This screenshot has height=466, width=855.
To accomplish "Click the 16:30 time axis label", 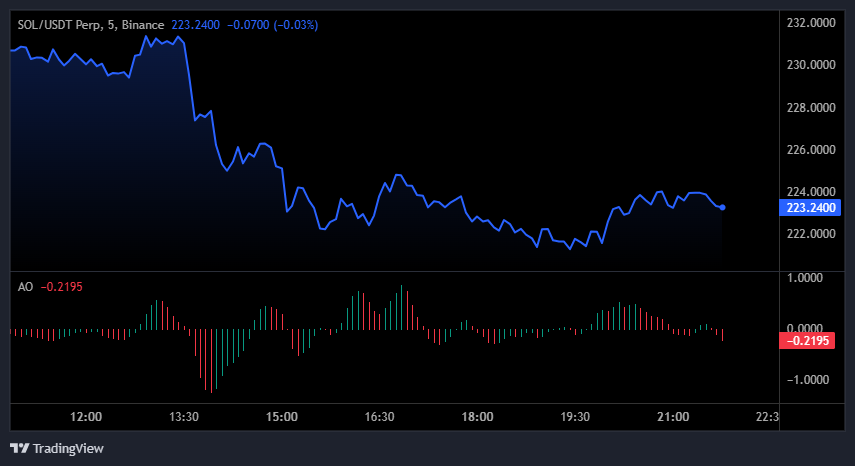I will point(379,416).
